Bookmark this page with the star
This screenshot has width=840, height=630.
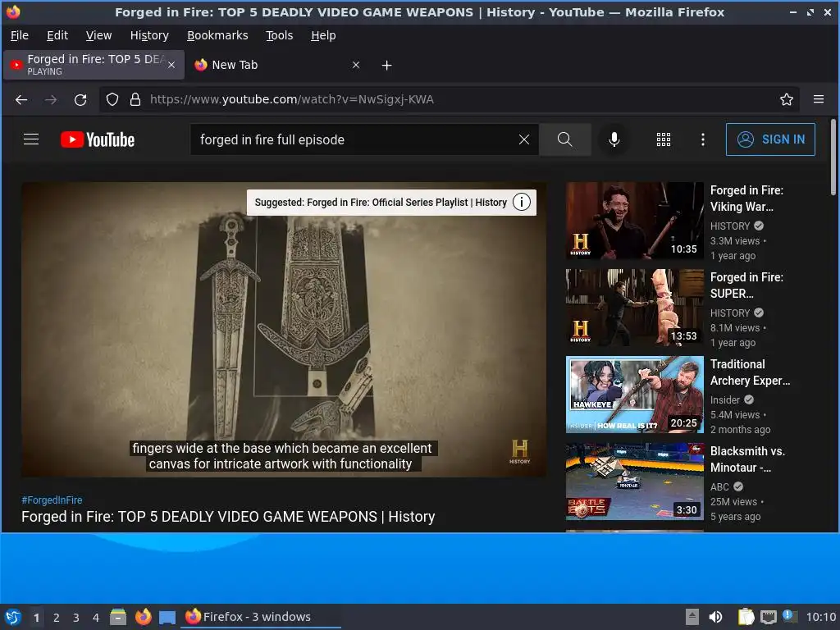pos(786,99)
